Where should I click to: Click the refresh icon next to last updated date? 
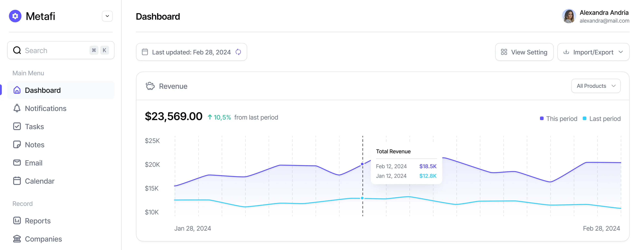pos(238,52)
